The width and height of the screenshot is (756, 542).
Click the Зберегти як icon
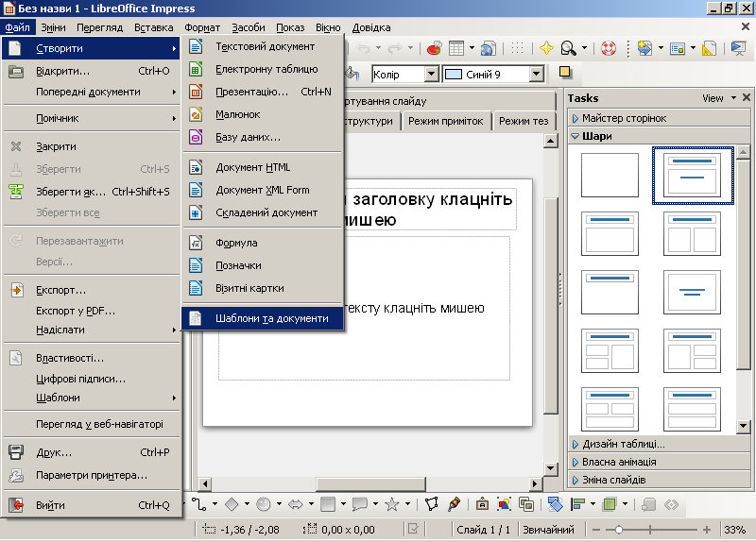coord(16,192)
